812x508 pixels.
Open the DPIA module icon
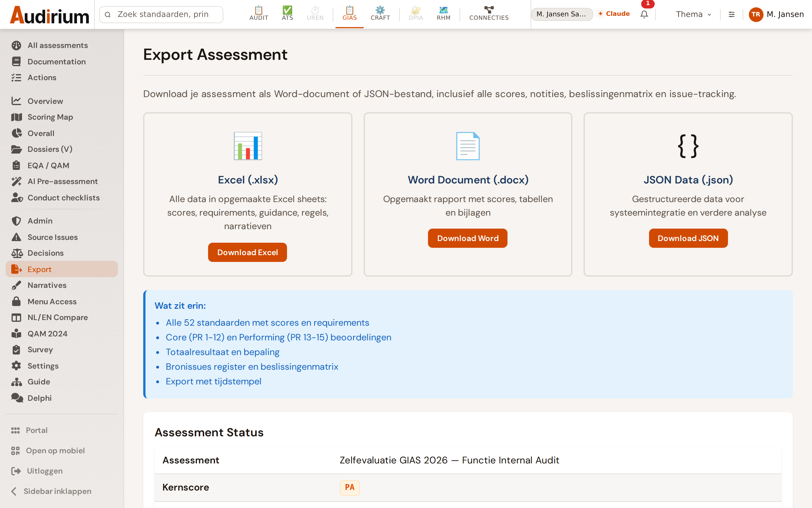tap(416, 14)
